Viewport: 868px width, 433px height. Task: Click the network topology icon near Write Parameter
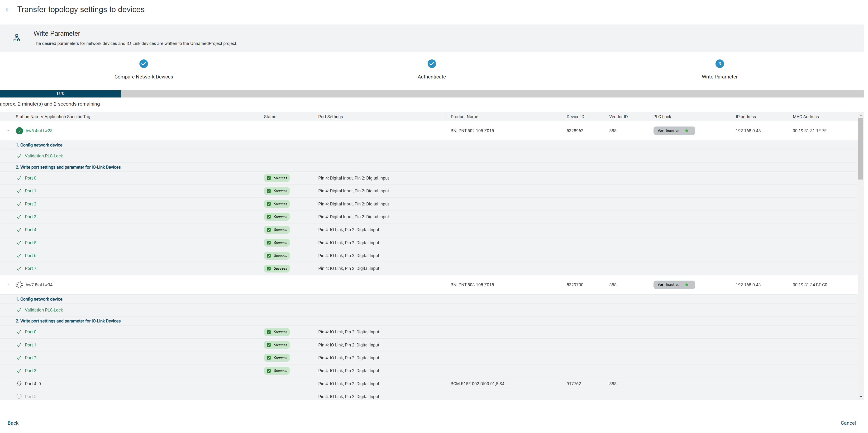17,38
